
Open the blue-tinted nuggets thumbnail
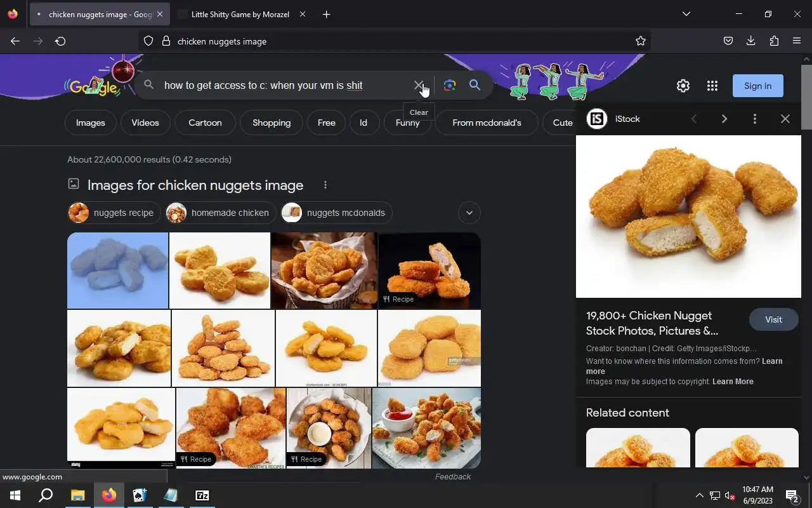click(x=118, y=271)
